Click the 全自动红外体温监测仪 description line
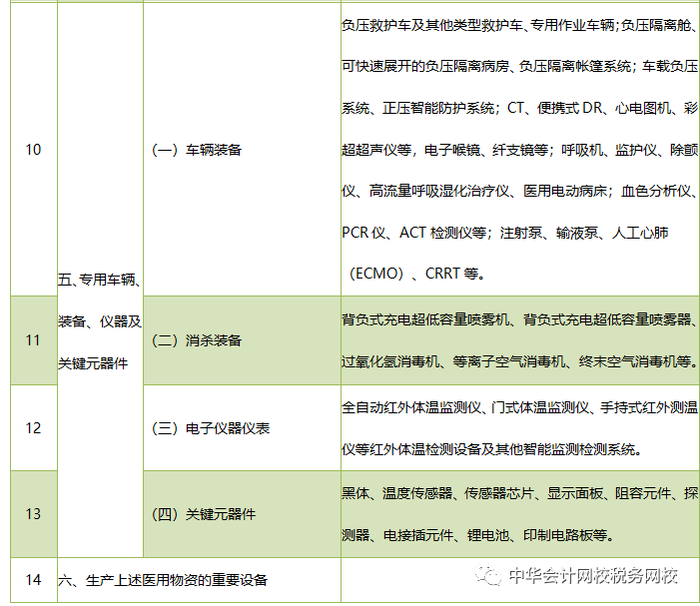The width and height of the screenshot is (700, 606). [x=518, y=407]
